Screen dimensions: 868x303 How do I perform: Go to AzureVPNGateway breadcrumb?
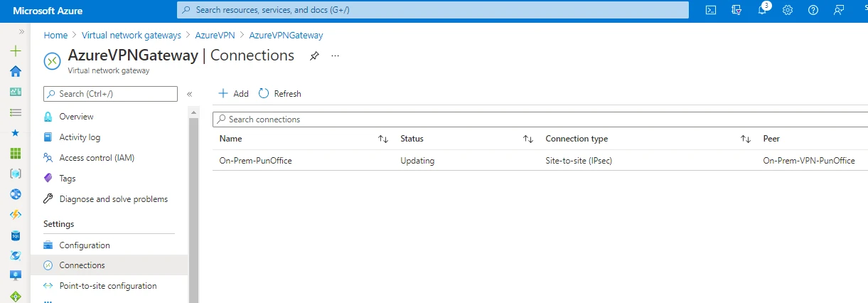click(x=286, y=35)
